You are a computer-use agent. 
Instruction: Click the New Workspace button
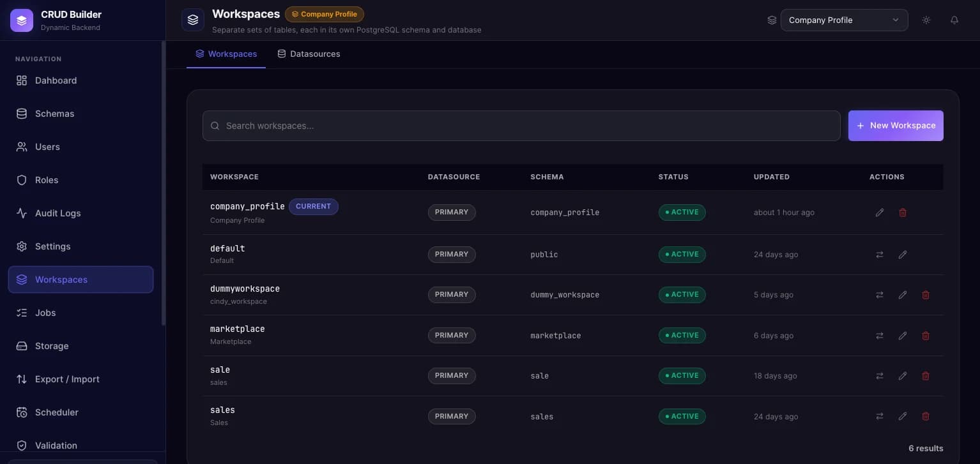pos(896,126)
